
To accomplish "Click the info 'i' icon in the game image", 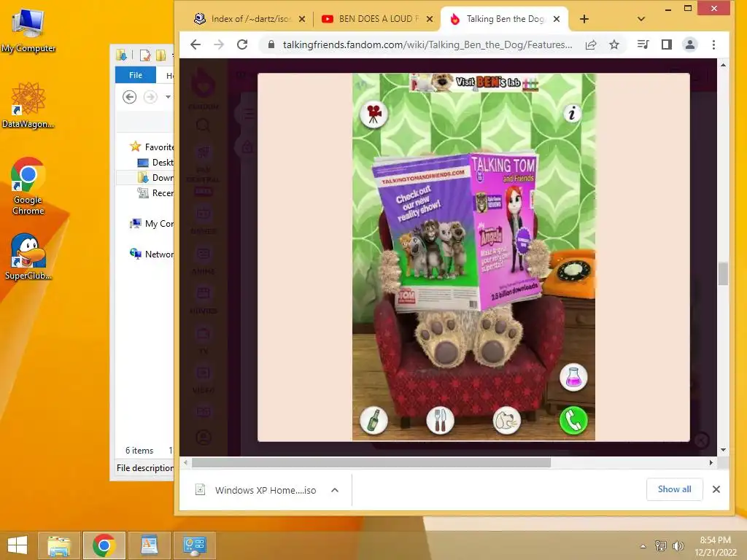I will click(572, 113).
